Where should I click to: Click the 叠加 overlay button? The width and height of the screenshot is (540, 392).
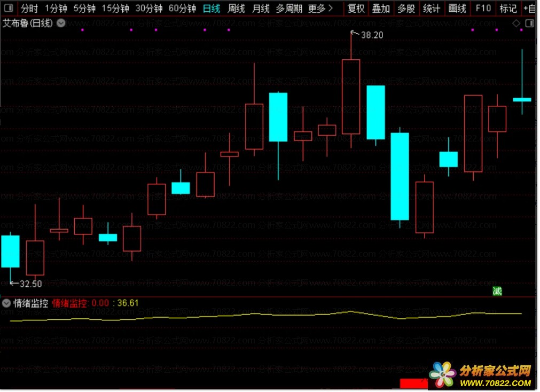click(x=381, y=8)
